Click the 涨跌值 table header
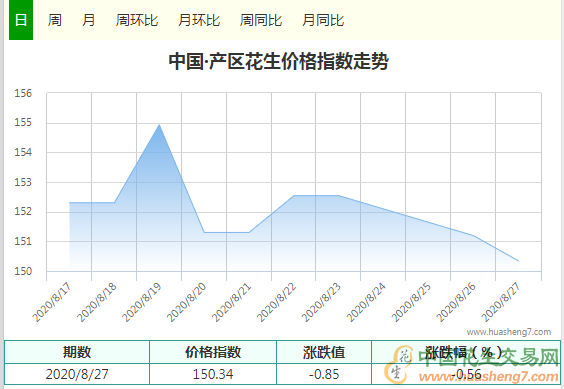Image resolution: width=564 pixels, height=389 pixels. 324,352
